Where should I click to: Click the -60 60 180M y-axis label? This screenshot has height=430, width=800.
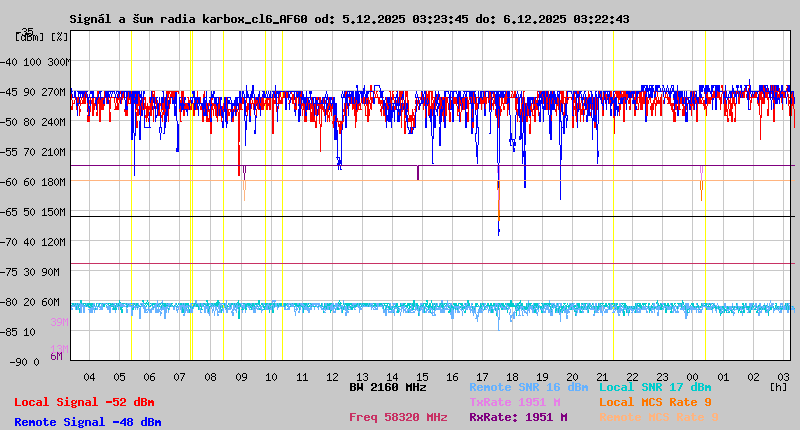pyautogui.click(x=42, y=182)
